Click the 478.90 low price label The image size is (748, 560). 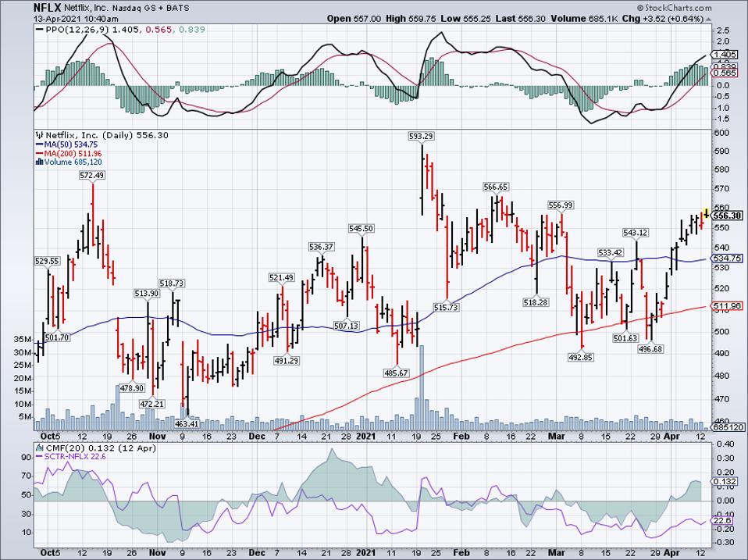click(x=132, y=388)
